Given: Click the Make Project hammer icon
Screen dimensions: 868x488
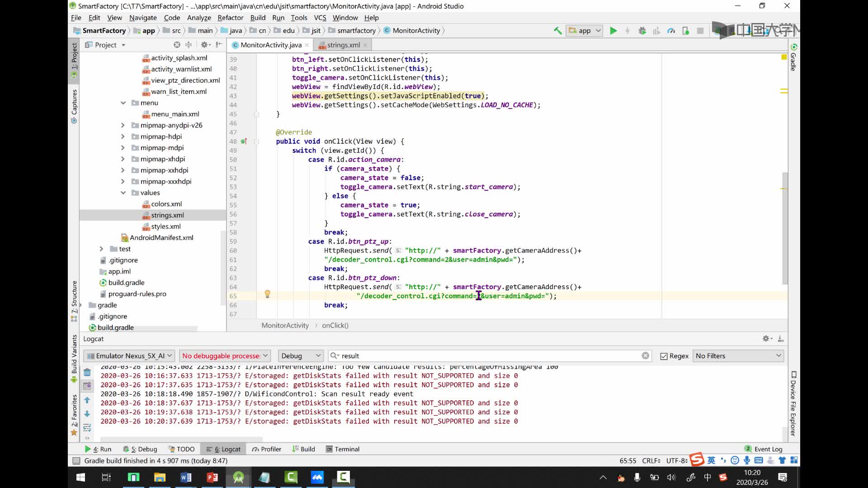Looking at the screenshot, I should coord(558,31).
